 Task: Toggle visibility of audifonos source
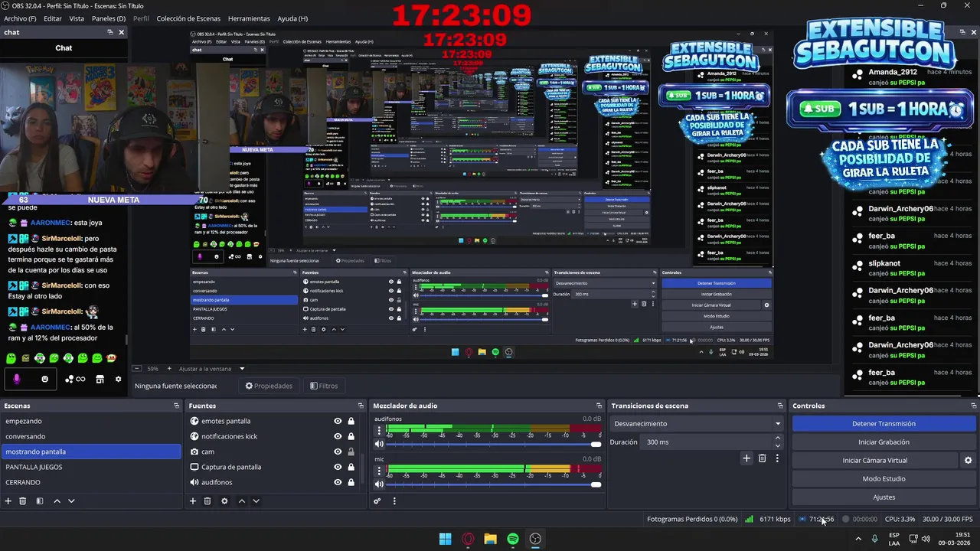point(338,482)
